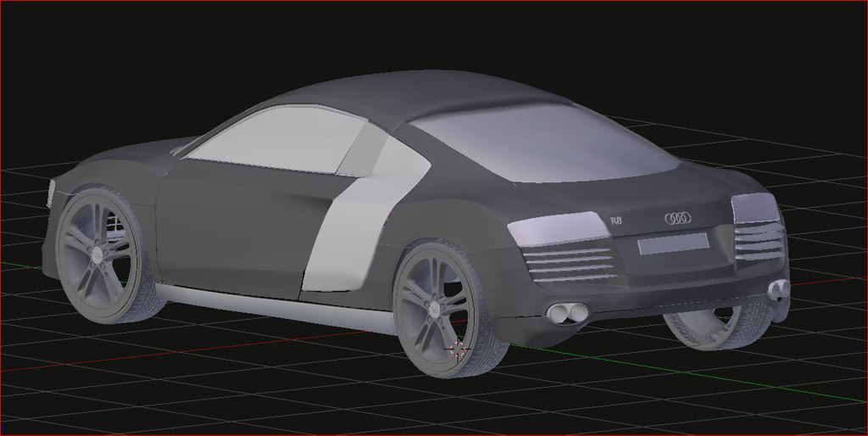Select the left tail light beside R8 badge
The image size is (868, 436).
tap(558, 227)
